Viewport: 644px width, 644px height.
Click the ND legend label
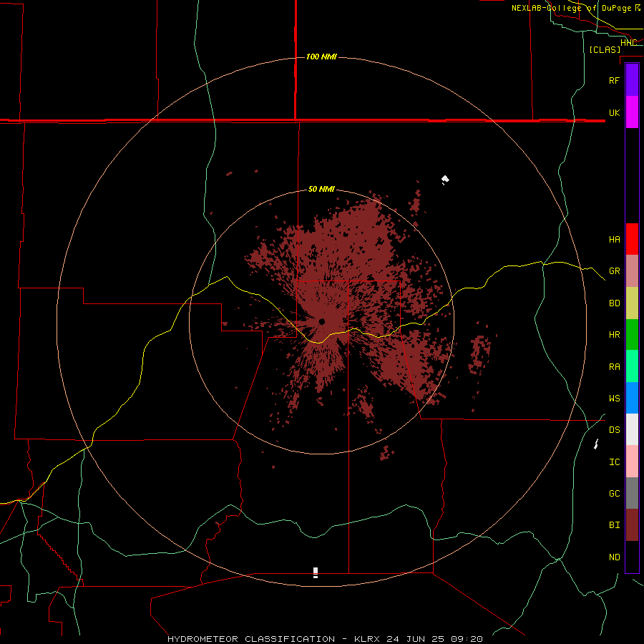pyautogui.click(x=614, y=557)
